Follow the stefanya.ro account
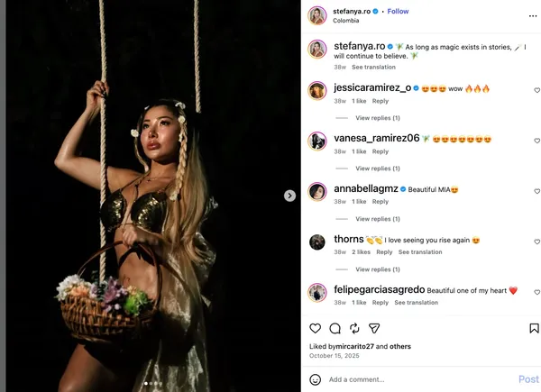The height and width of the screenshot is (392, 541). click(x=398, y=12)
